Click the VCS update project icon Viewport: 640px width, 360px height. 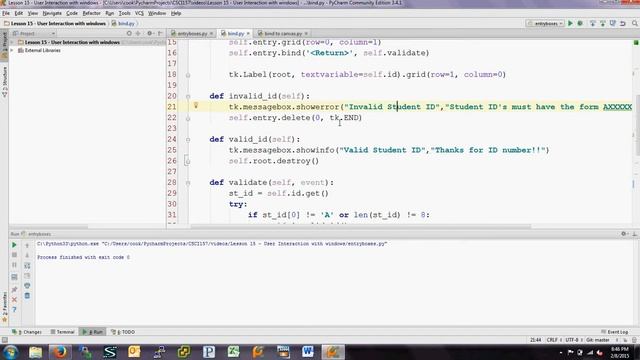(x=593, y=23)
